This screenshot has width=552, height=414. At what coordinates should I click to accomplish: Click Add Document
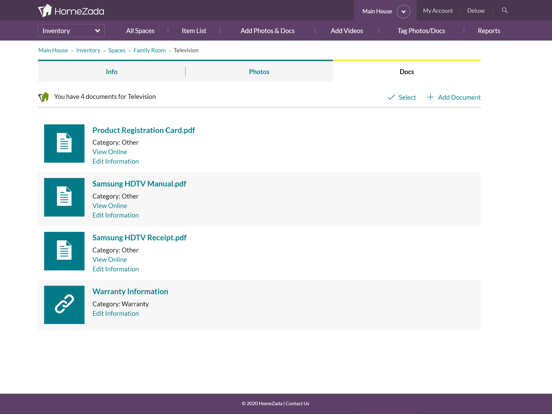coord(454,97)
